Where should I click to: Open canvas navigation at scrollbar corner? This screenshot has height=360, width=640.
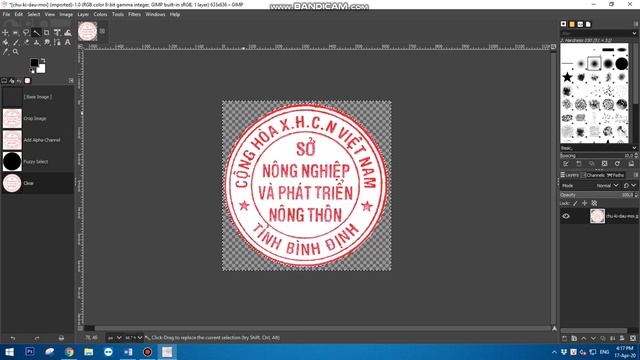click(554, 328)
